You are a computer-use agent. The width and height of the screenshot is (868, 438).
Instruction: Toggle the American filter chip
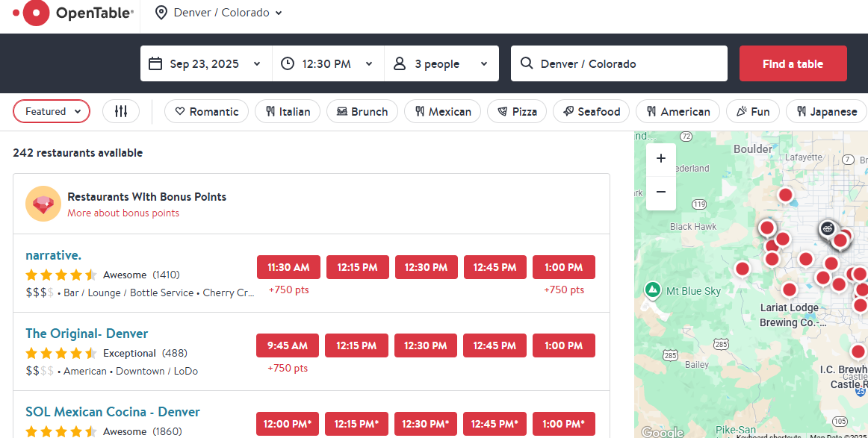pos(678,111)
